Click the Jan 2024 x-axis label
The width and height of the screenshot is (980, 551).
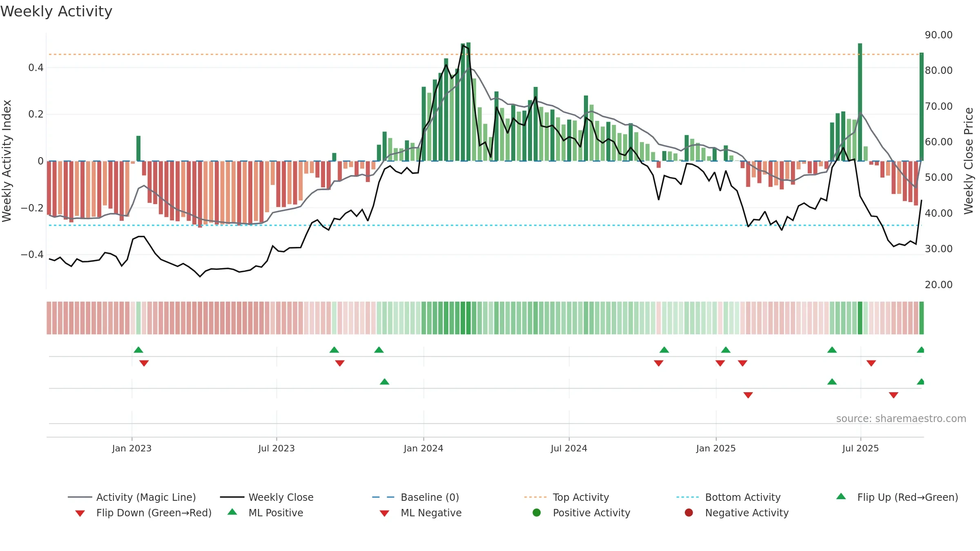(423, 448)
